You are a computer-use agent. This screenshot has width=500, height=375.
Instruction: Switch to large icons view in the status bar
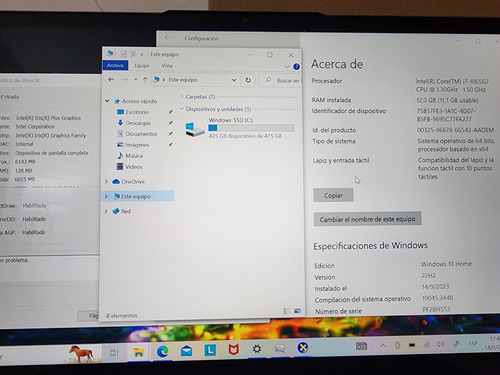(x=297, y=311)
